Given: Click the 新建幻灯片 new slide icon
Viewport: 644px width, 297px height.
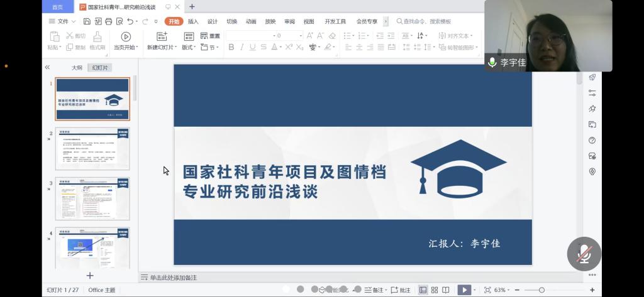Looking at the screenshot, I should 162,36.
